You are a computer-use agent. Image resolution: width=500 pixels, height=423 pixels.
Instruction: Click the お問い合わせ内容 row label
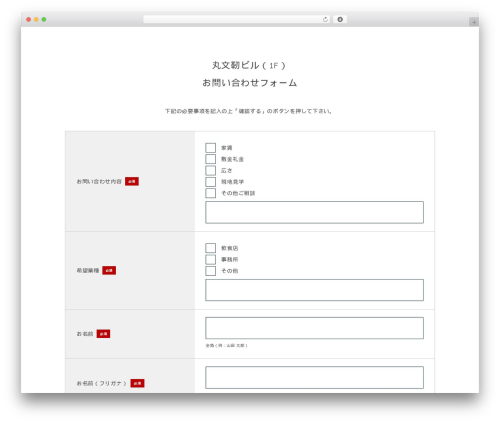pyautogui.click(x=99, y=181)
